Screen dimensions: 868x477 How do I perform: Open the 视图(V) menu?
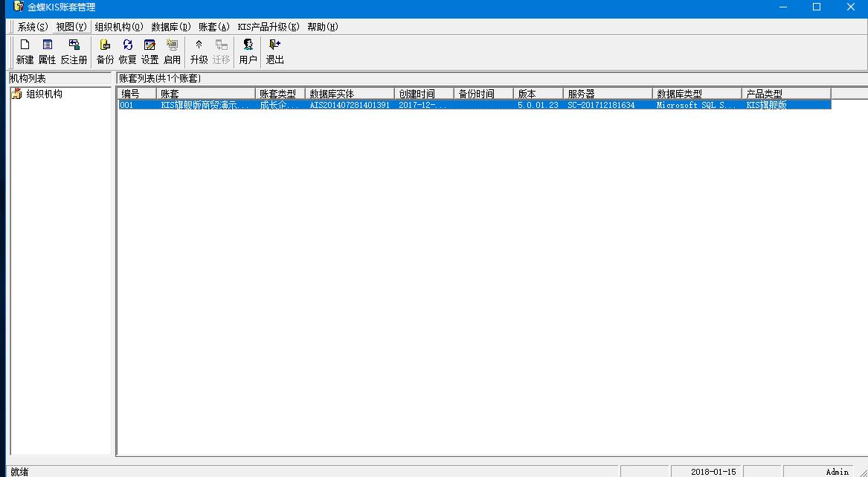(x=71, y=27)
